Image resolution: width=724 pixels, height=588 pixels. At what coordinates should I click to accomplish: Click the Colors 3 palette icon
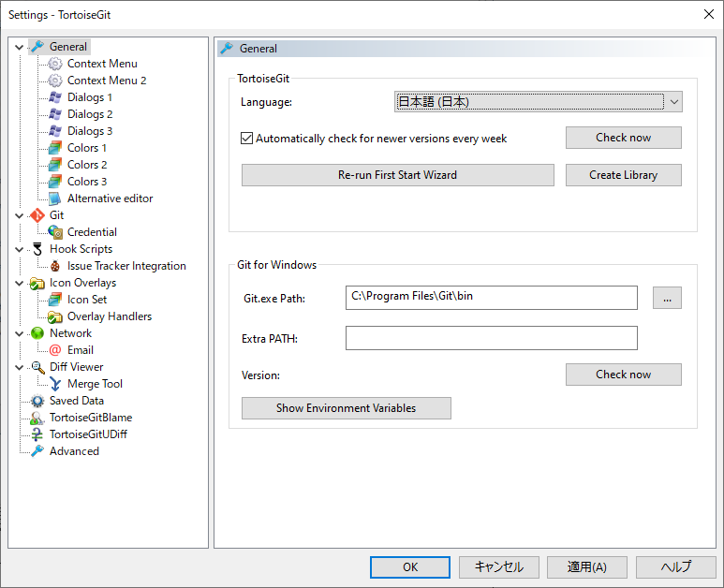click(x=55, y=182)
